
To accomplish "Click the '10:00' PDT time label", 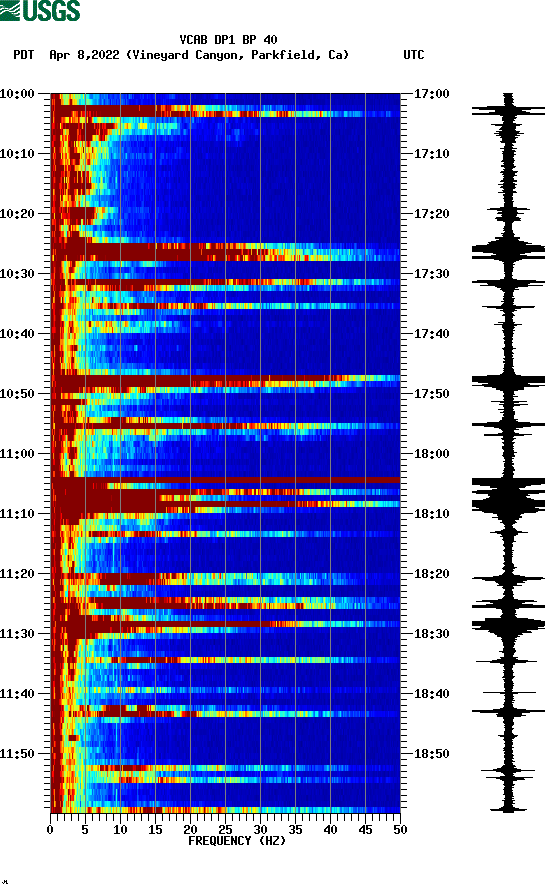I will point(17,93).
